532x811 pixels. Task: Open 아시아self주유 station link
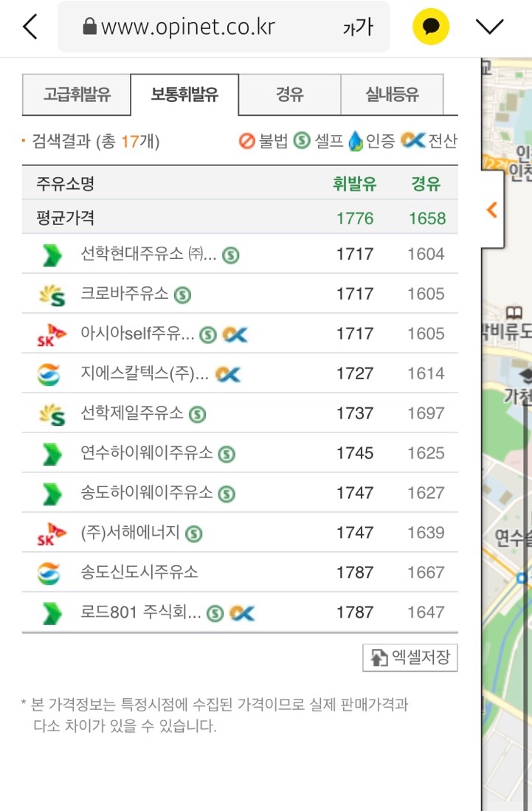pos(137,334)
